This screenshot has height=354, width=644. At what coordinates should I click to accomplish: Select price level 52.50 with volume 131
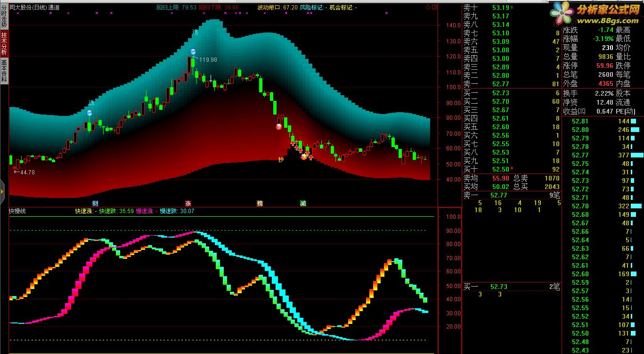pyautogui.click(x=603, y=333)
